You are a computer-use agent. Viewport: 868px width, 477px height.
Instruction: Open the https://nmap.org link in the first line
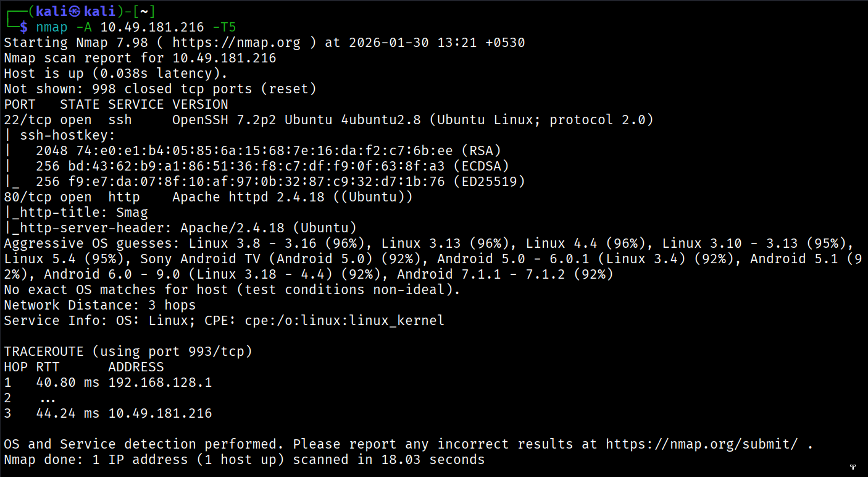236,43
